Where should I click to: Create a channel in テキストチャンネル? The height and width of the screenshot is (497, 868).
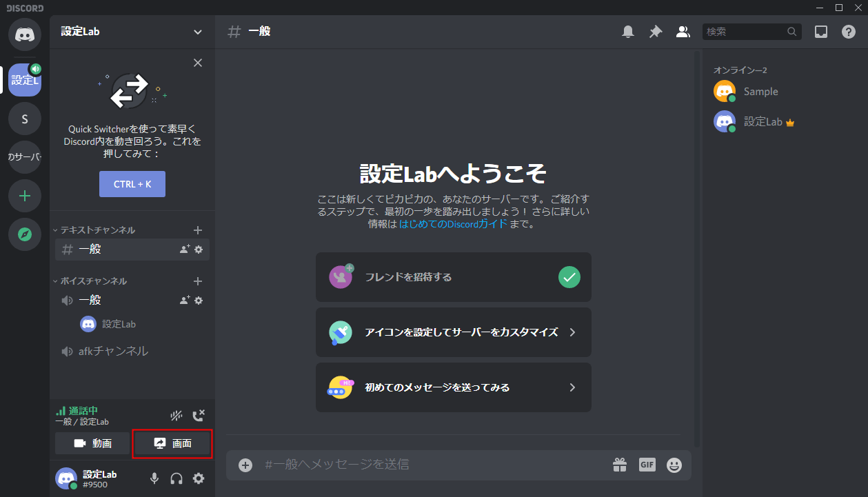(198, 230)
